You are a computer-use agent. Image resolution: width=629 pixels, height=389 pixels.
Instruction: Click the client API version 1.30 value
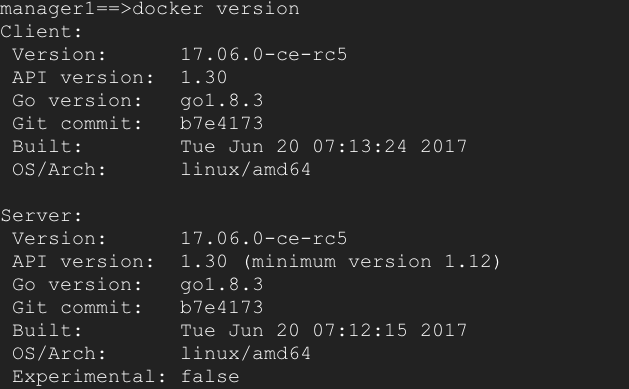point(204,77)
